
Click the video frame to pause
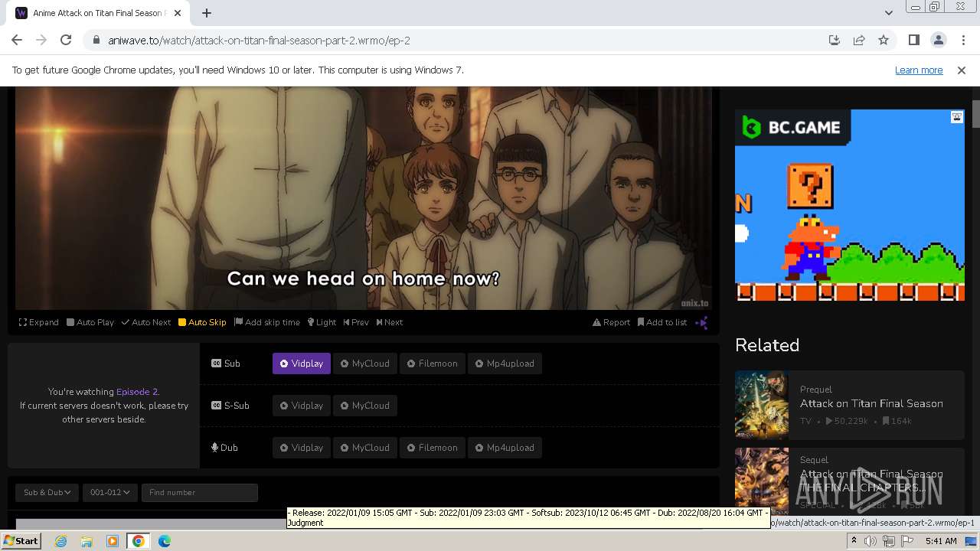(x=364, y=197)
